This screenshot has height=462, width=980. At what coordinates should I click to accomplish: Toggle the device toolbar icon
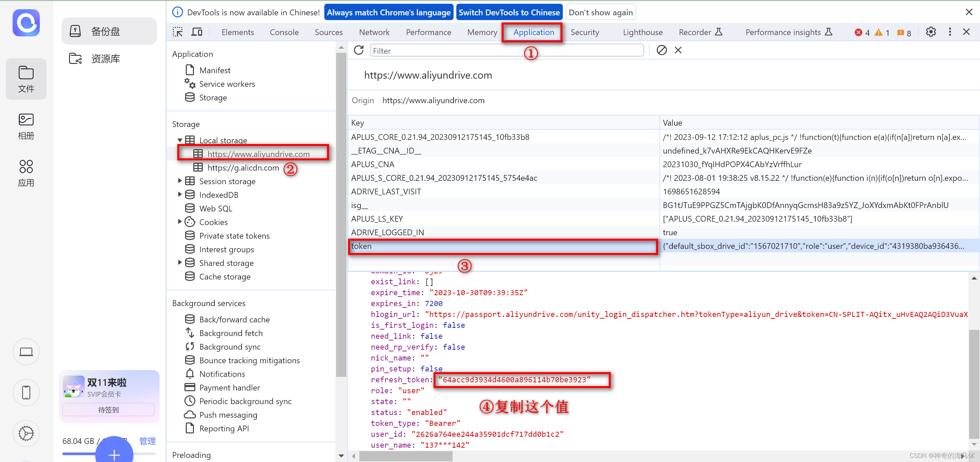(197, 32)
